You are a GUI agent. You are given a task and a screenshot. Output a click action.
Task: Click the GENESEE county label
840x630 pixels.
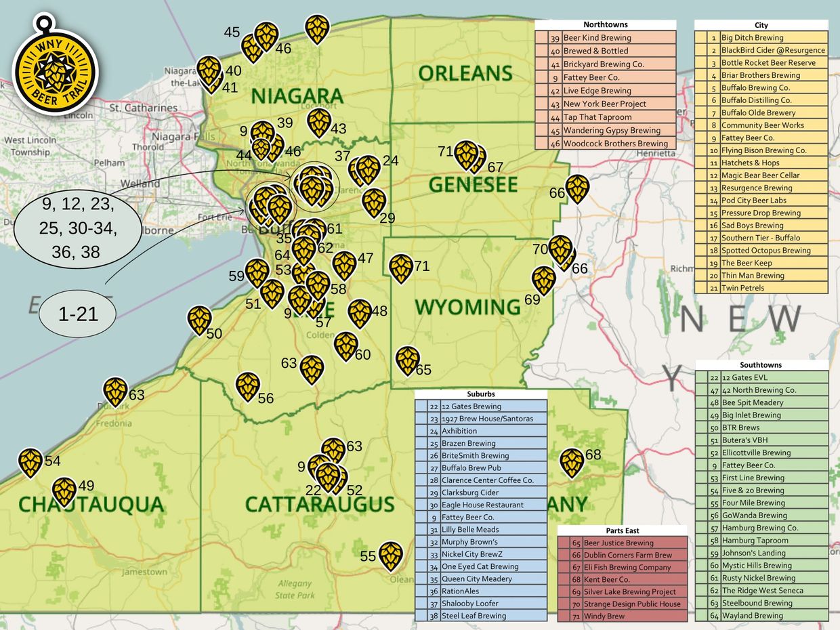pos(473,184)
